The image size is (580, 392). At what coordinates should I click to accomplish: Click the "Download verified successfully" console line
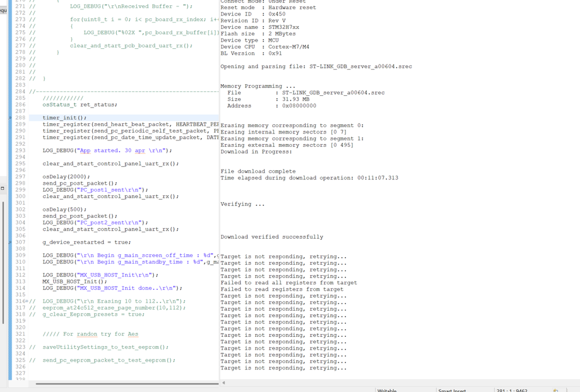click(x=272, y=237)
